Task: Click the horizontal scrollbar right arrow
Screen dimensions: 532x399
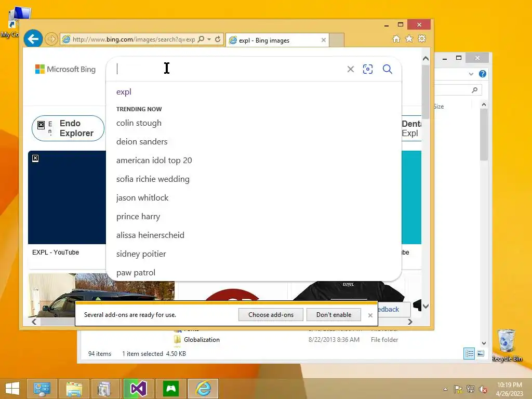Action: point(410,322)
